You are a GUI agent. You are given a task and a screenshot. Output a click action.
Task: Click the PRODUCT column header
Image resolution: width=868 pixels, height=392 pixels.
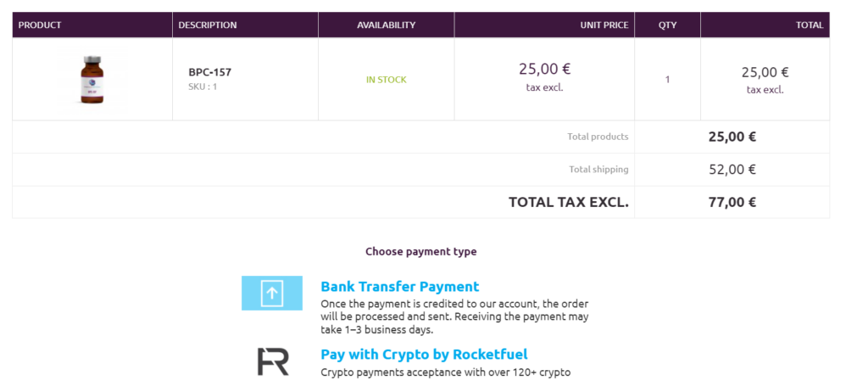click(40, 25)
